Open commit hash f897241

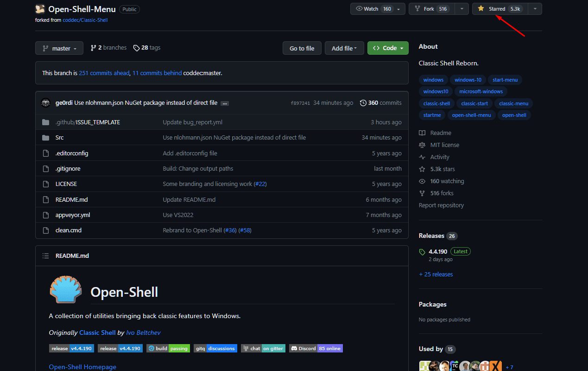tap(300, 103)
